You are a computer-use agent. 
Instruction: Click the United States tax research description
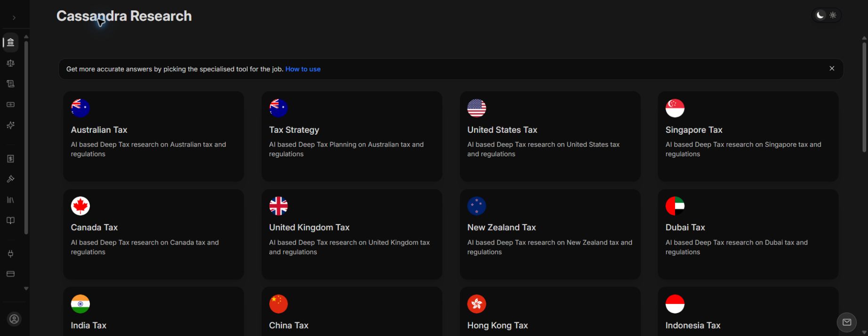[x=544, y=149]
